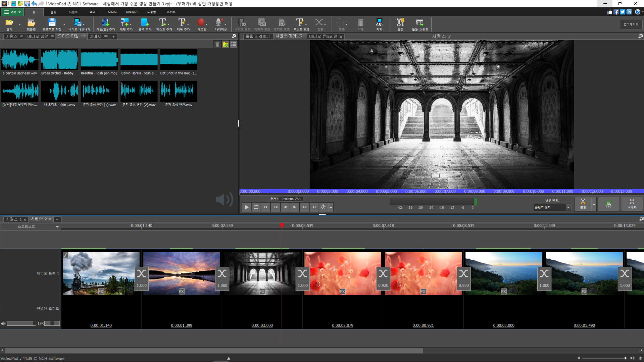The image size is (644, 362).
Task: Create new folder in the media bin
Action: [x=226, y=44]
